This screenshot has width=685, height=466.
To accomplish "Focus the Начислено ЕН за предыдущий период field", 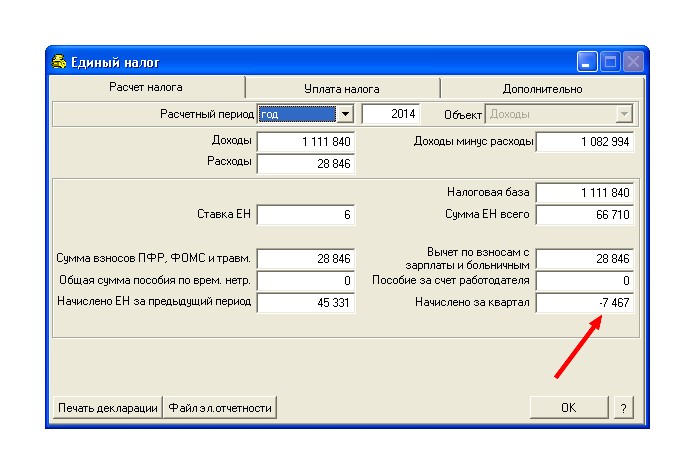I will point(306,303).
